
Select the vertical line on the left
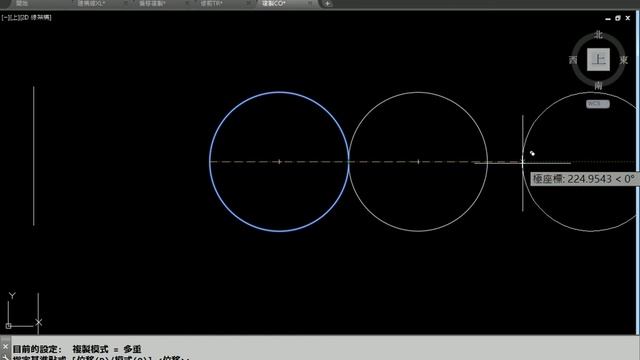[x=33, y=156]
